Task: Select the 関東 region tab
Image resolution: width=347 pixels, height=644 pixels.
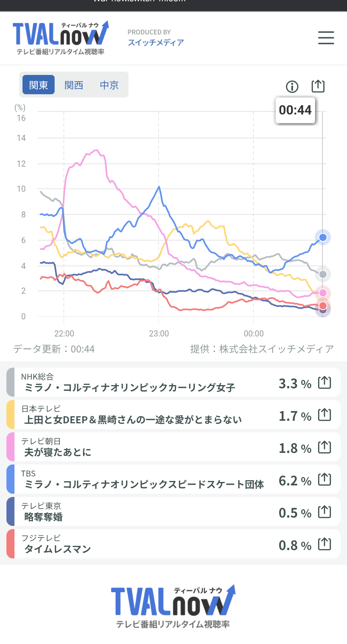Action: coord(39,85)
